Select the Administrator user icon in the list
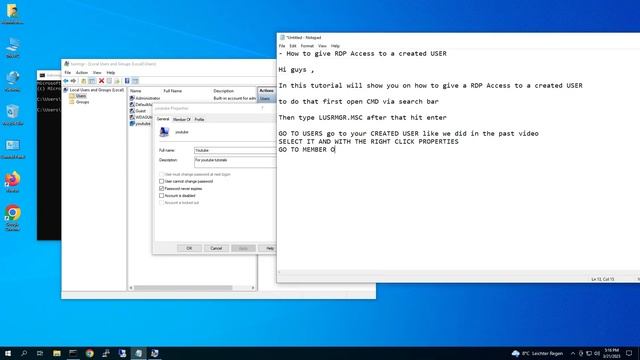Screen dimensions: 640x360 coord(132,98)
